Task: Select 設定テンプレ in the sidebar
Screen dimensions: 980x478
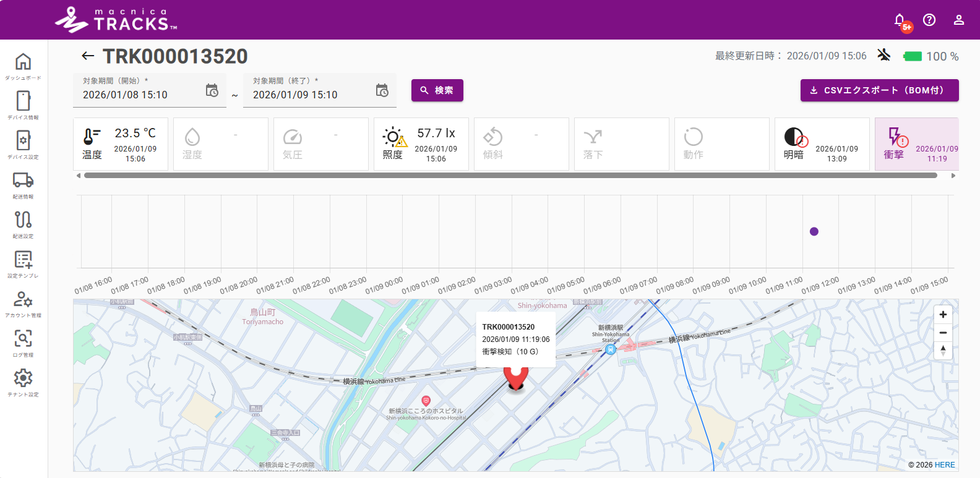Action: 23,260
